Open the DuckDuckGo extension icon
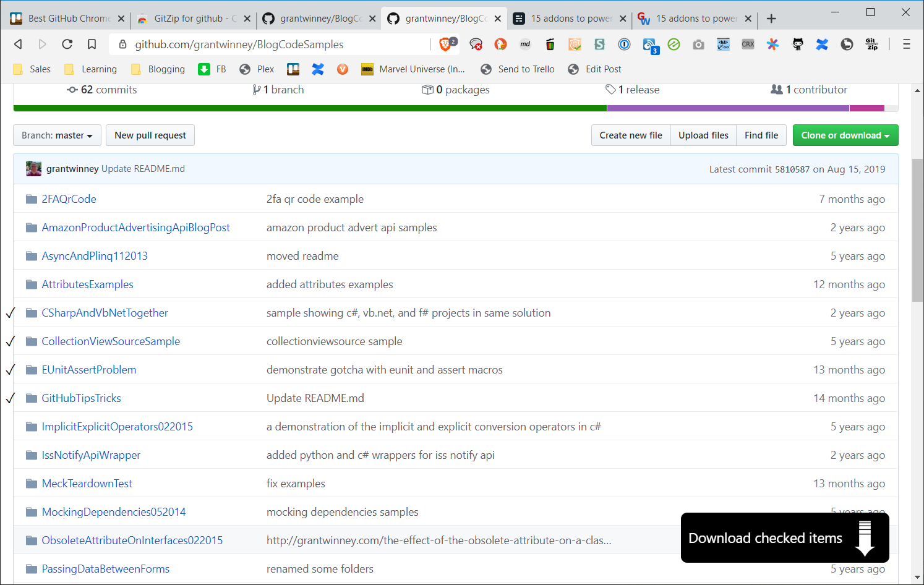Image resolution: width=924 pixels, height=585 pixels. coord(500,44)
